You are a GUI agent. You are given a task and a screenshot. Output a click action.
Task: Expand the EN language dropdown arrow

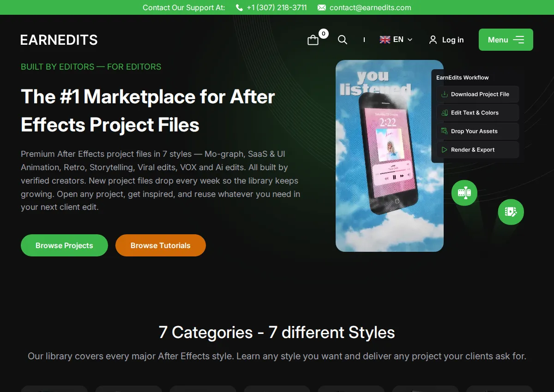point(410,40)
